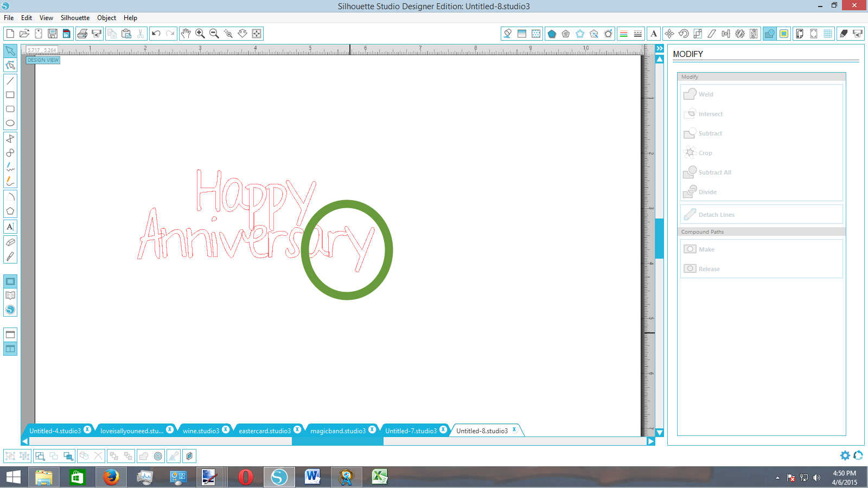Open the Replicate panel icon
This screenshot has height=488, width=868.
740,34
